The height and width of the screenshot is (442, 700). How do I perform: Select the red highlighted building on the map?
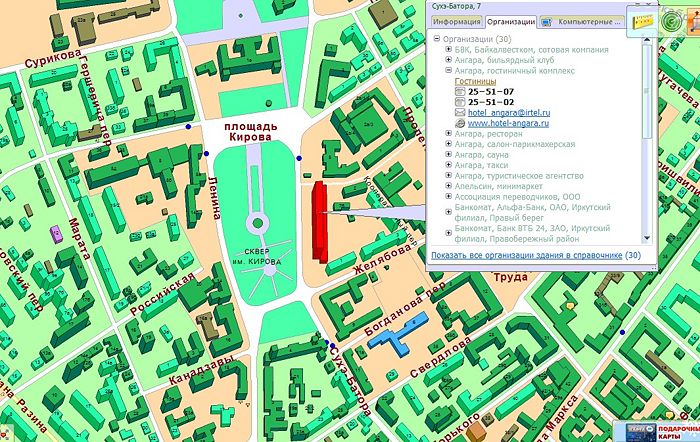320,220
